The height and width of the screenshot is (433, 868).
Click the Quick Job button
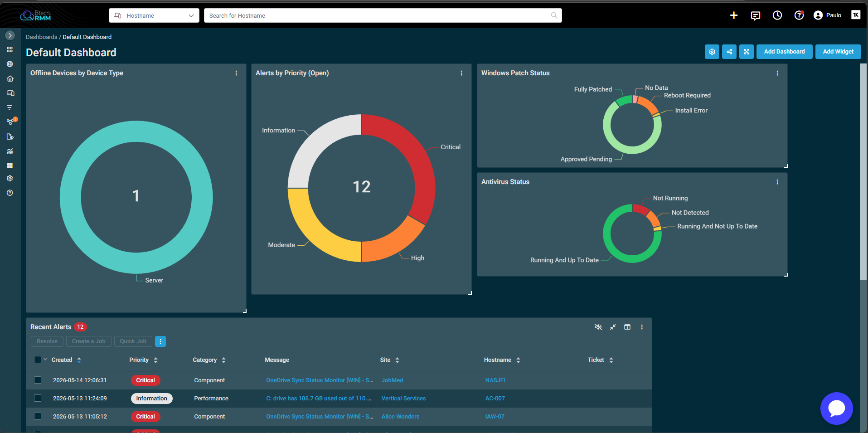[133, 341]
